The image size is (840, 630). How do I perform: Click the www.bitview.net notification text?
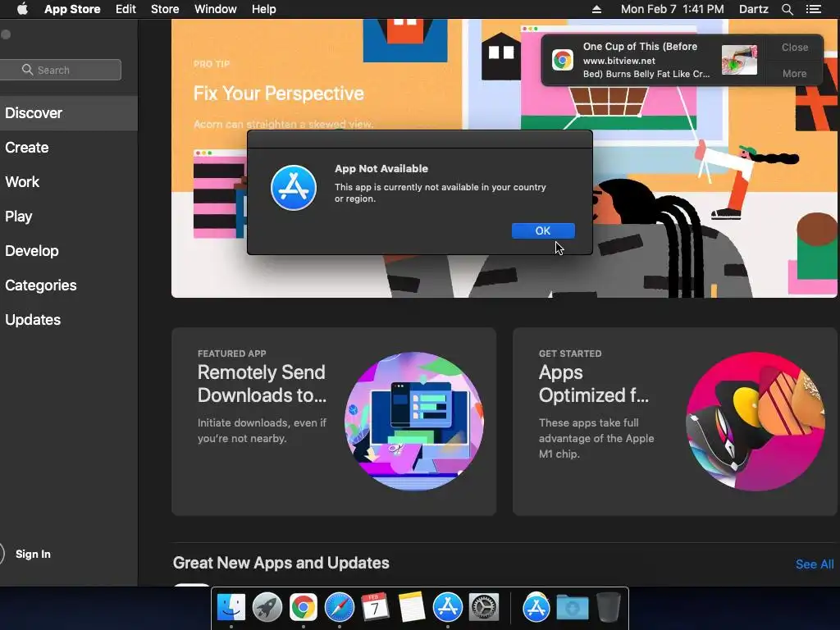point(619,61)
